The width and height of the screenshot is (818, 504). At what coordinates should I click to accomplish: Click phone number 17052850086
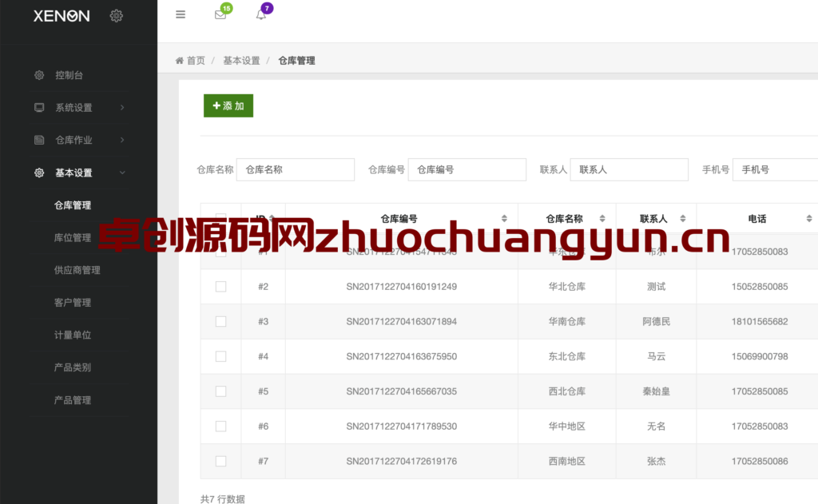pos(760,461)
